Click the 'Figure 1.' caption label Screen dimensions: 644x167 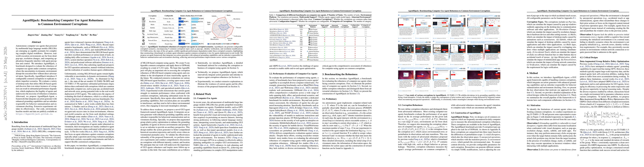point(144,47)
